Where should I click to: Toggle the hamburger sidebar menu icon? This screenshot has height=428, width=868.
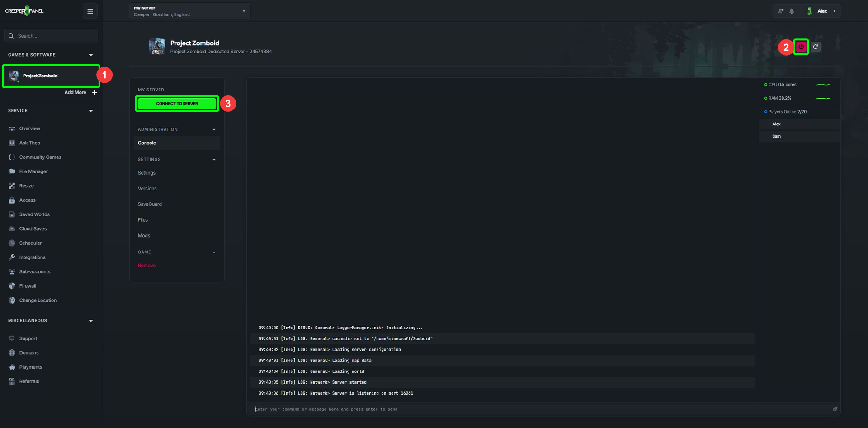(90, 11)
